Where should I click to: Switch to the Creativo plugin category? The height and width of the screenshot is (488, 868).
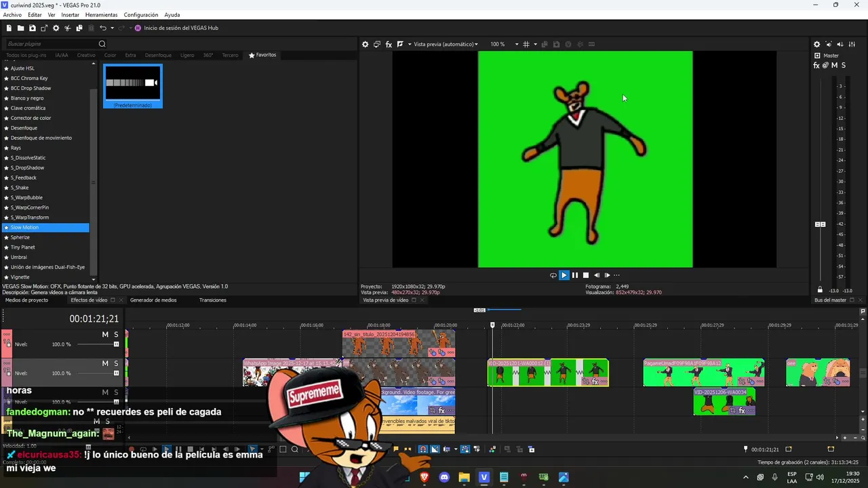point(86,55)
